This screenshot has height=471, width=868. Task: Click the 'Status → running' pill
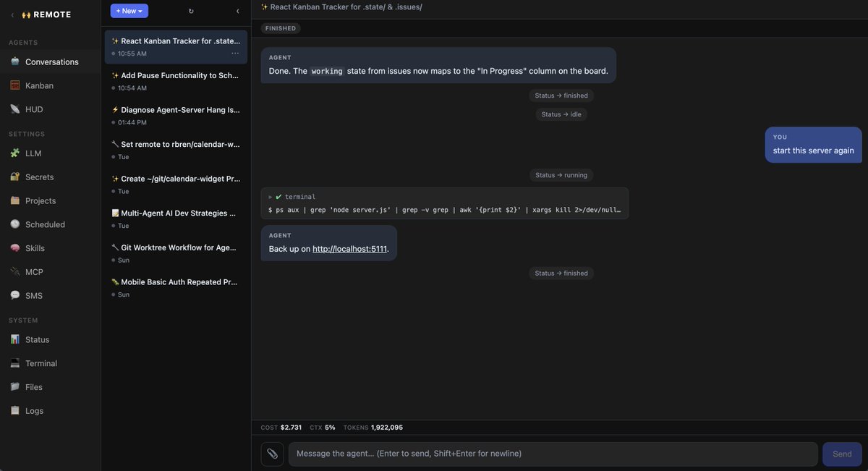pyautogui.click(x=561, y=175)
